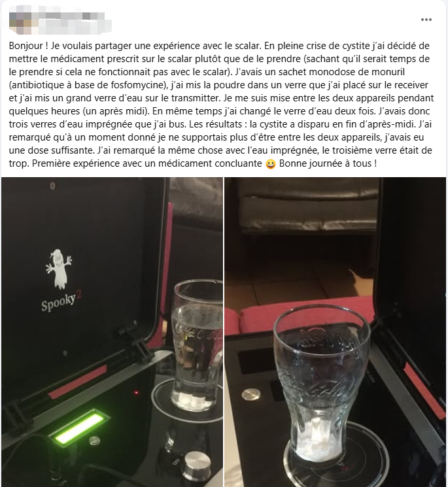Screen dimensions: 448x487
Task: Open the left photo showing the Spooky2 case
Action: 112,332
